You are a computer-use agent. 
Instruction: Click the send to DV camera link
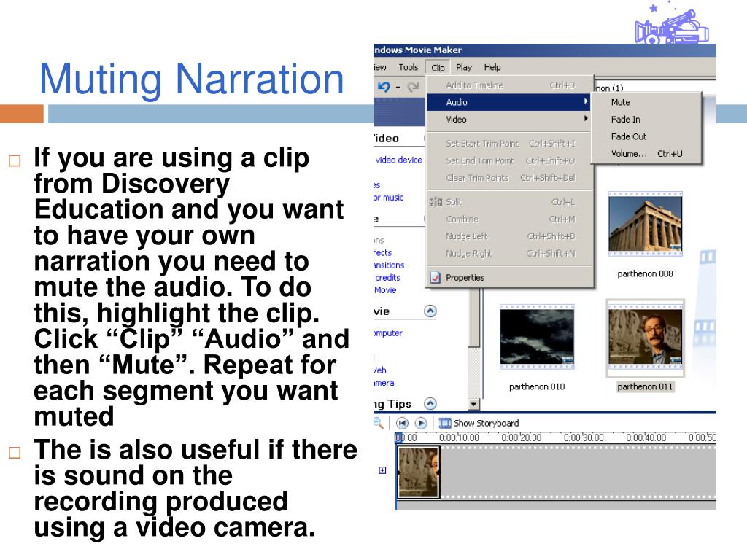tap(384, 382)
